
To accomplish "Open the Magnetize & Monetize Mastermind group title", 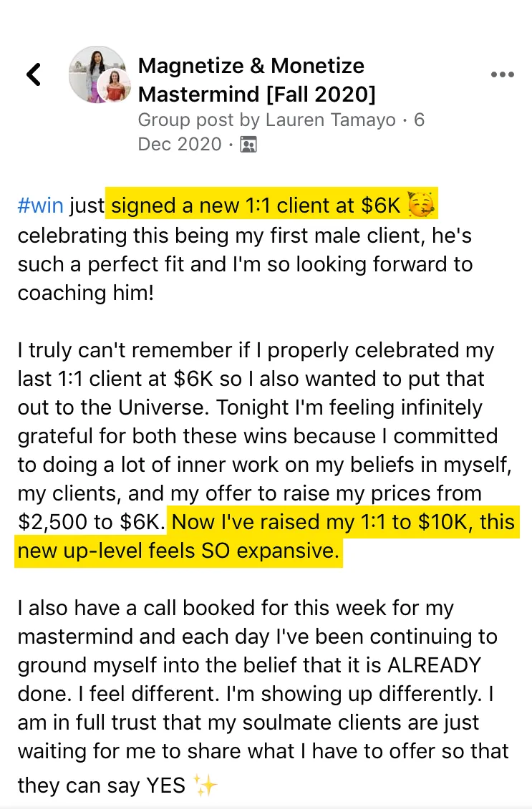I will 256,79.
